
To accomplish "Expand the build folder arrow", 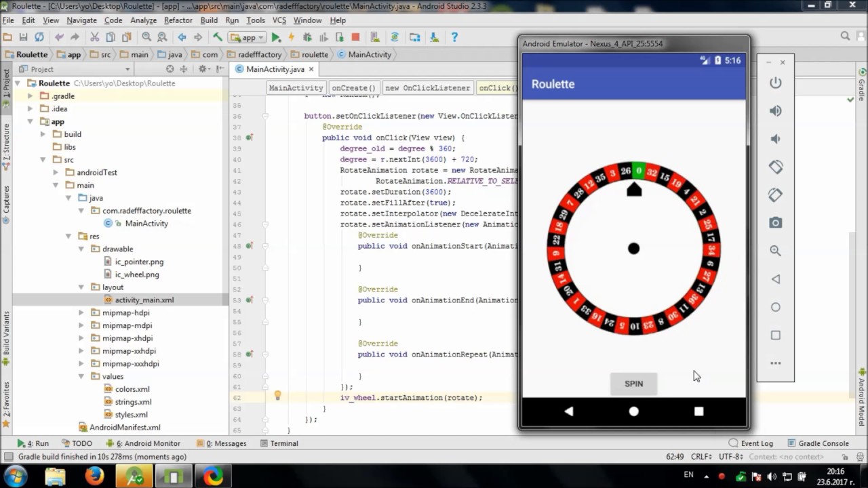I will 43,134.
